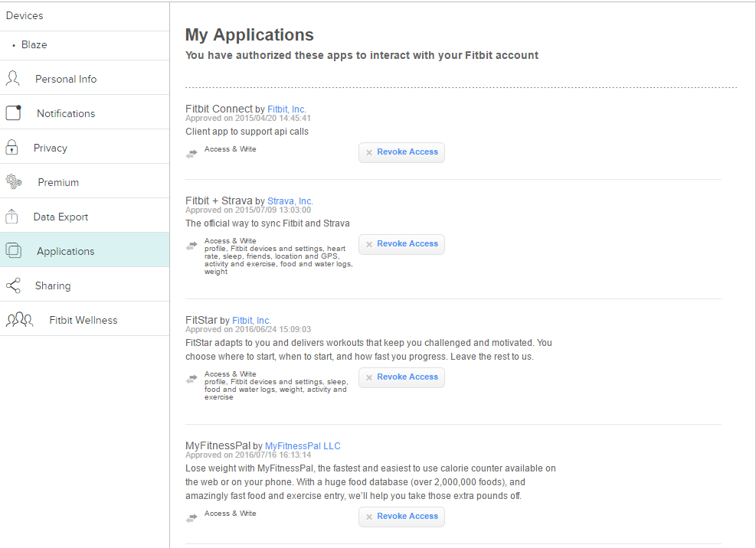Revoke access for Fitbit + Strava

(401, 244)
